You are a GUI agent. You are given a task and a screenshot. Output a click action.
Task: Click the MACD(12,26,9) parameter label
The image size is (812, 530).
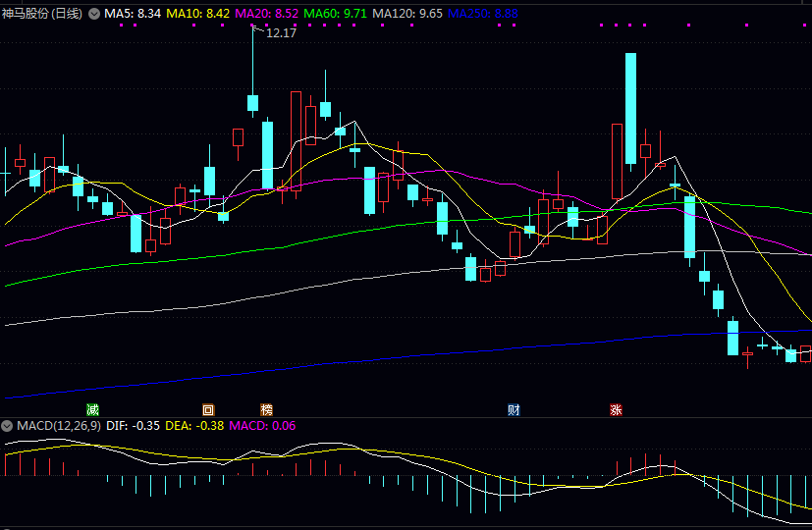point(59,426)
